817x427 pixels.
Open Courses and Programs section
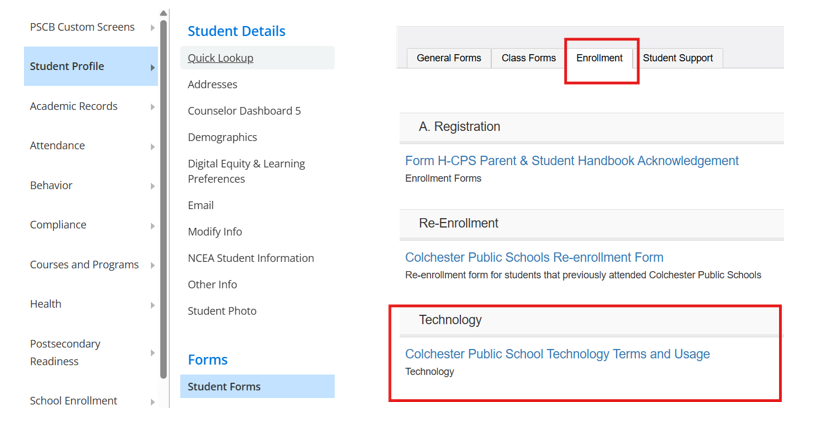[x=84, y=264]
